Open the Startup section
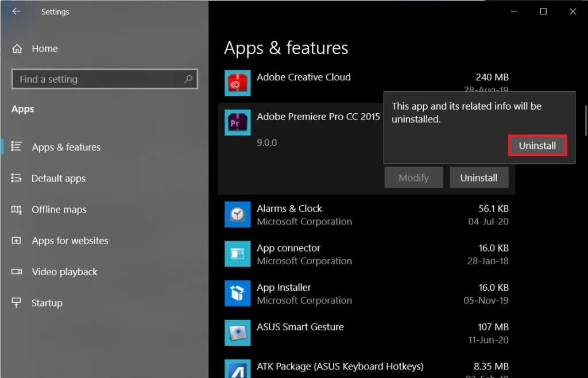 tap(47, 303)
